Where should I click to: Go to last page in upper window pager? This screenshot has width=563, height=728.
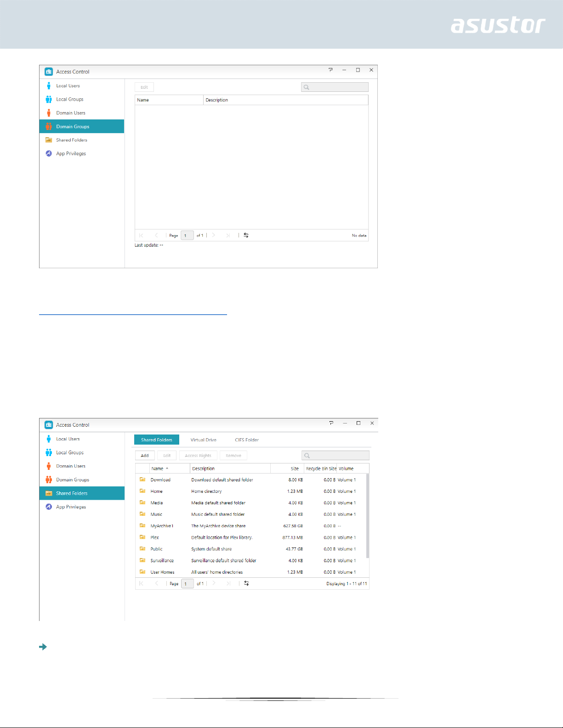pos(228,235)
